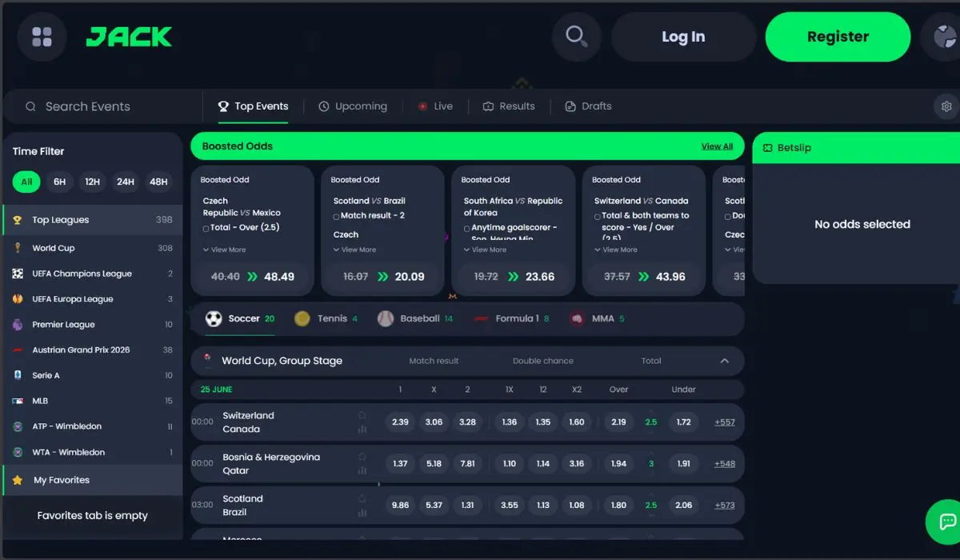Click the Serie A league icon
The width and height of the screenshot is (960, 560).
tap(18, 375)
